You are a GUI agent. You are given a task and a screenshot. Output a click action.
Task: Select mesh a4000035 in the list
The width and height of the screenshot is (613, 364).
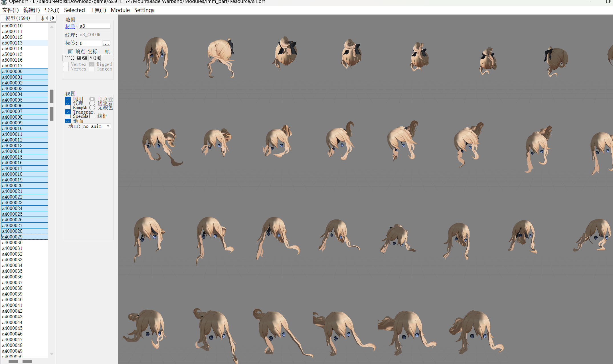click(25, 271)
